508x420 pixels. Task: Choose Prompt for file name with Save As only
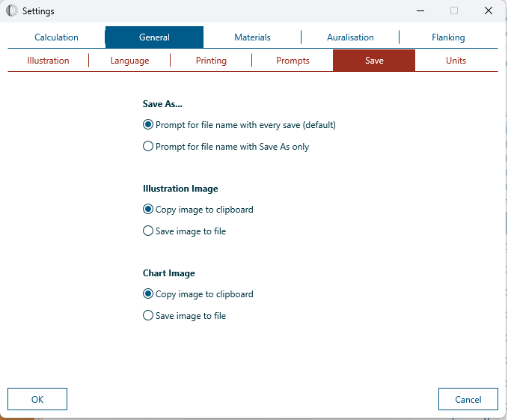pyautogui.click(x=226, y=147)
